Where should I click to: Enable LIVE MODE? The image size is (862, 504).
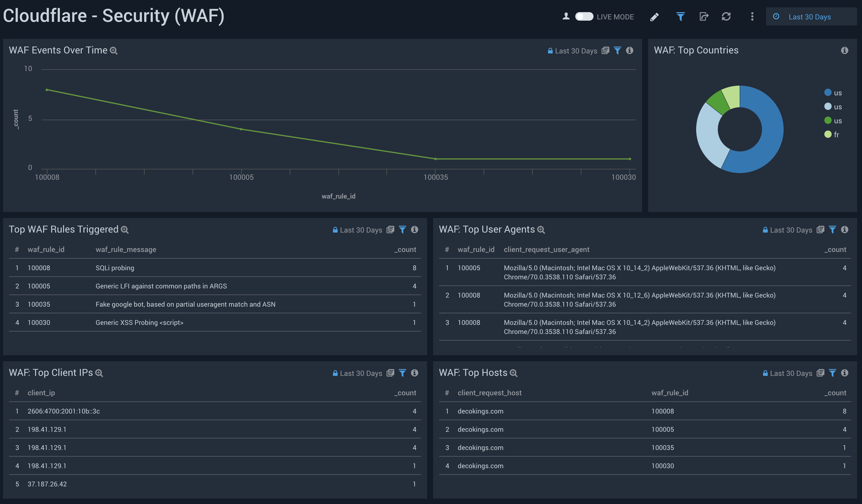coord(585,16)
